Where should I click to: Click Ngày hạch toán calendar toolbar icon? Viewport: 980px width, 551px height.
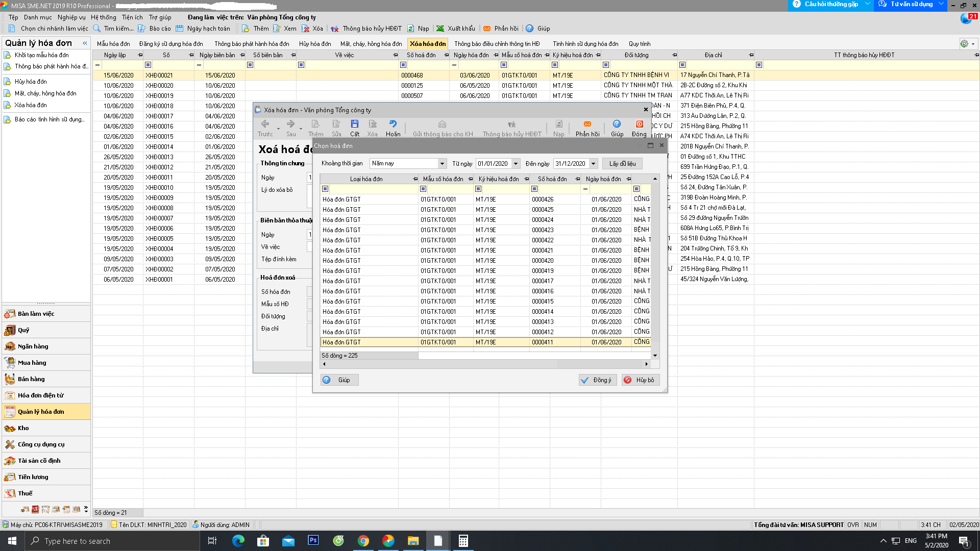point(180,29)
